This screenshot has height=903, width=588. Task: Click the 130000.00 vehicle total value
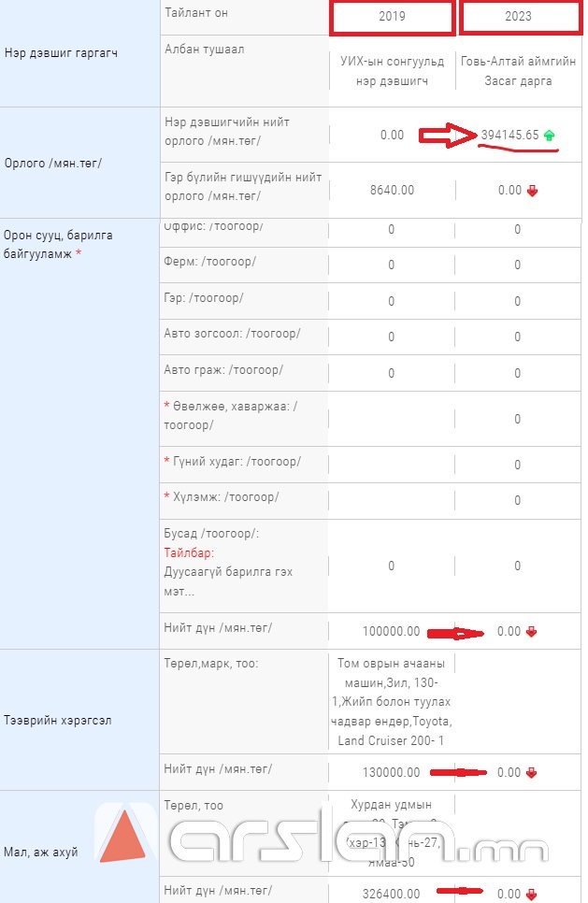(391, 773)
